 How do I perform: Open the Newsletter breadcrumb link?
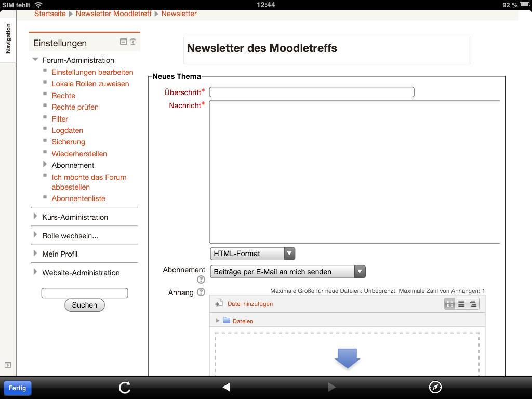(179, 14)
